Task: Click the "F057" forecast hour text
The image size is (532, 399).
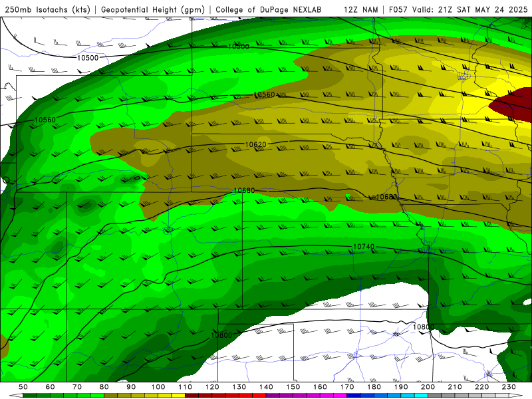Action: tap(399, 9)
